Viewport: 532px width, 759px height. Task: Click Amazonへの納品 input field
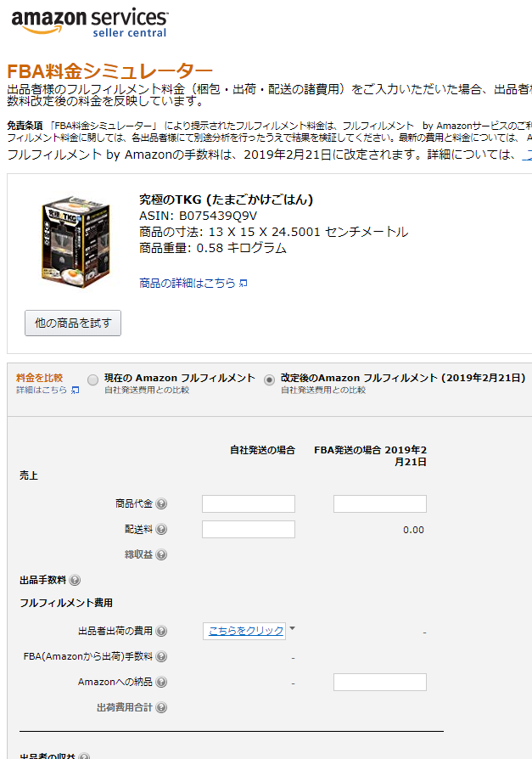pyautogui.click(x=380, y=682)
